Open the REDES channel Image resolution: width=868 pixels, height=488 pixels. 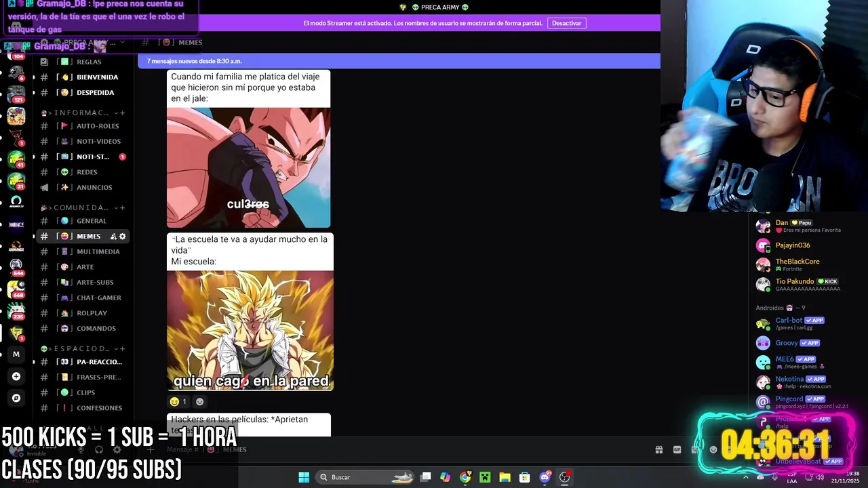pos(83,172)
